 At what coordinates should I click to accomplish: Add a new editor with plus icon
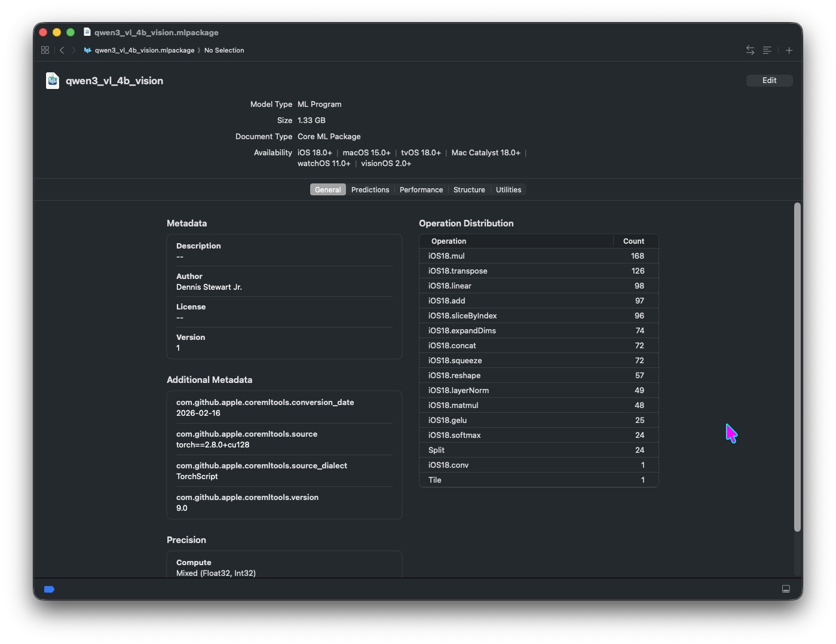789,50
